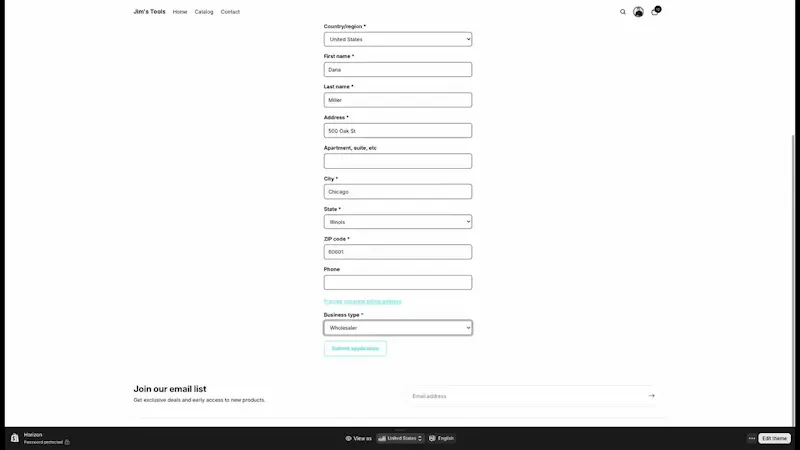
Task: Click the separate billing address link
Action: tap(362, 302)
